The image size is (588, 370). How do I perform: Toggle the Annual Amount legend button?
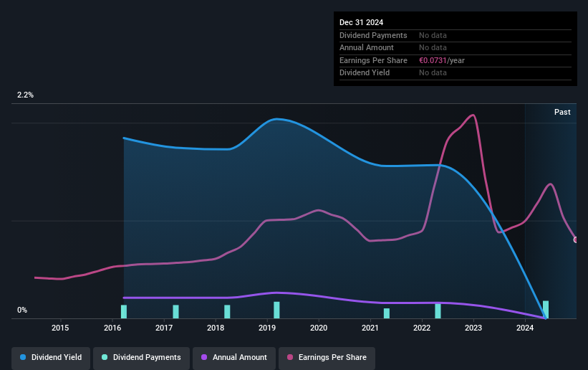[x=234, y=357]
